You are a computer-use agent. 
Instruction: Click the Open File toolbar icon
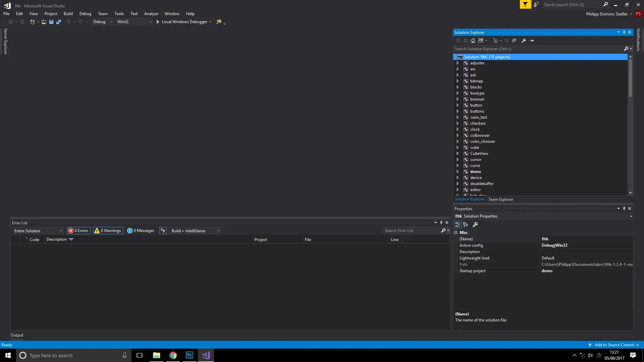tap(44, 22)
